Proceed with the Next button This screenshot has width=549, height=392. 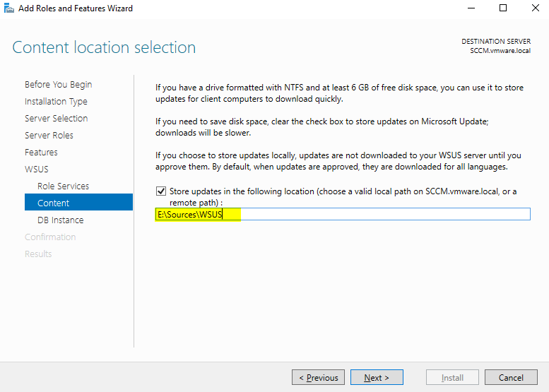click(377, 377)
